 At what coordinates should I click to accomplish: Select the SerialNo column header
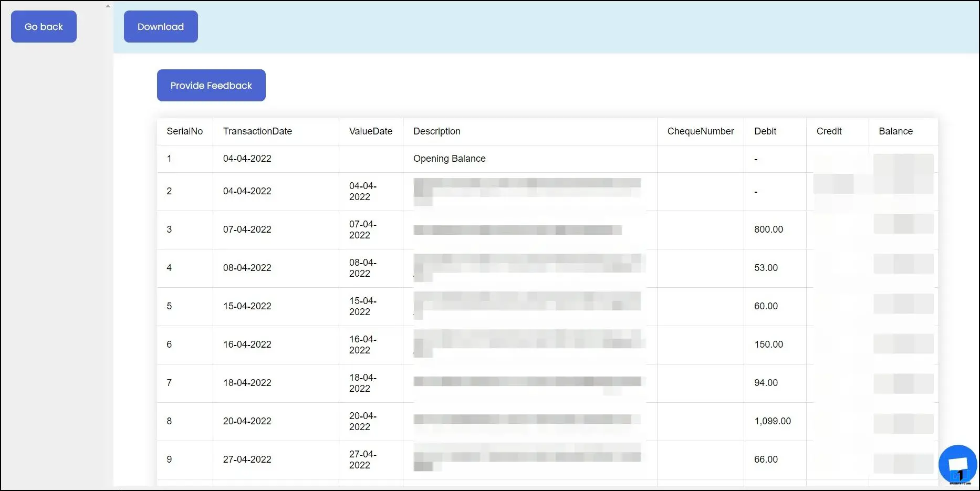click(x=184, y=131)
